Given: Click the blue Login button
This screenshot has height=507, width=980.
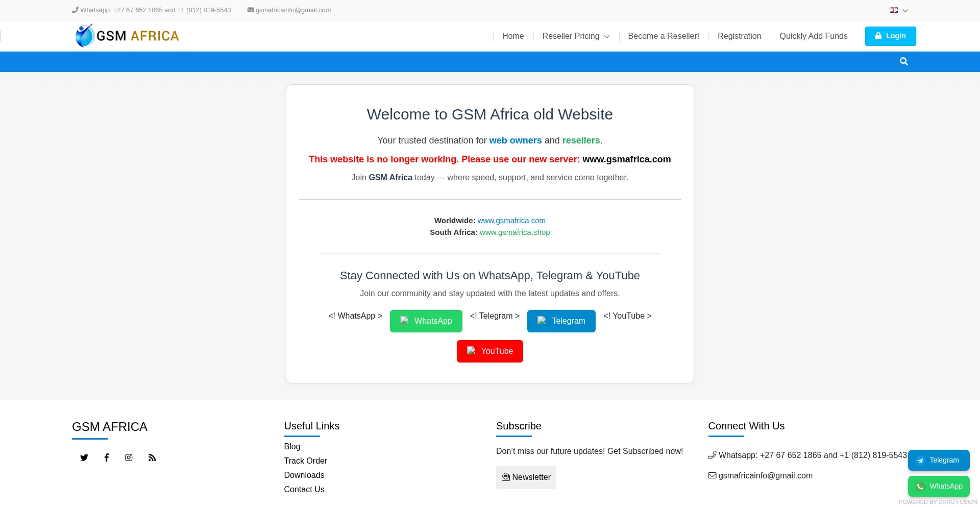Looking at the screenshot, I should pyautogui.click(x=890, y=36).
